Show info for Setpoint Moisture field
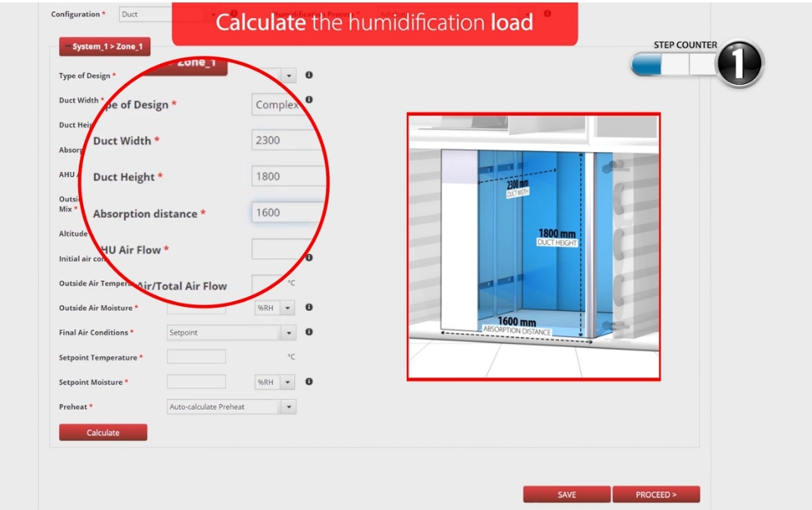 tap(309, 382)
